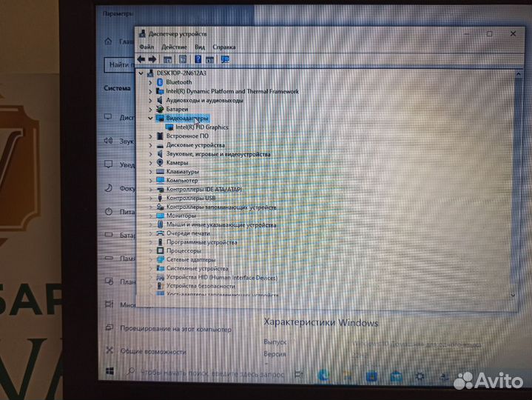Click the device tree scrollbar down arrow
The image size is (532, 400).
pos(513,296)
